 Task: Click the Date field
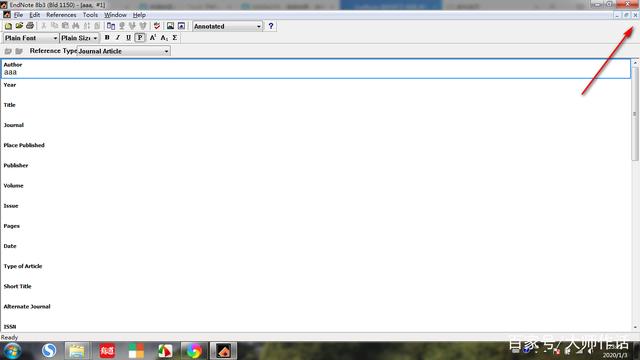(316, 250)
